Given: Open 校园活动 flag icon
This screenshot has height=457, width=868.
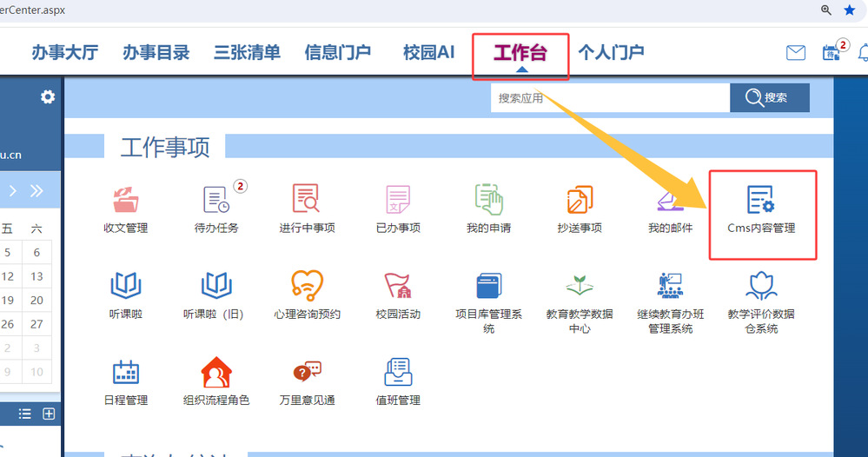Looking at the screenshot, I should click(397, 286).
